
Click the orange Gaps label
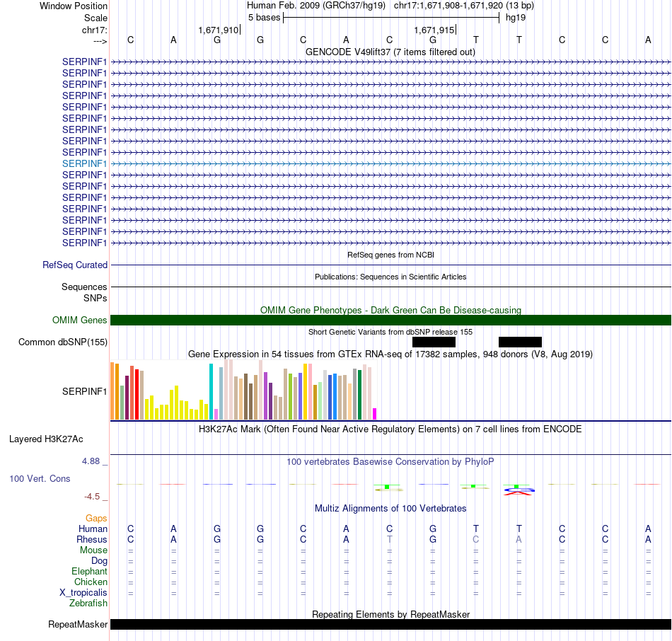(96, 519)
